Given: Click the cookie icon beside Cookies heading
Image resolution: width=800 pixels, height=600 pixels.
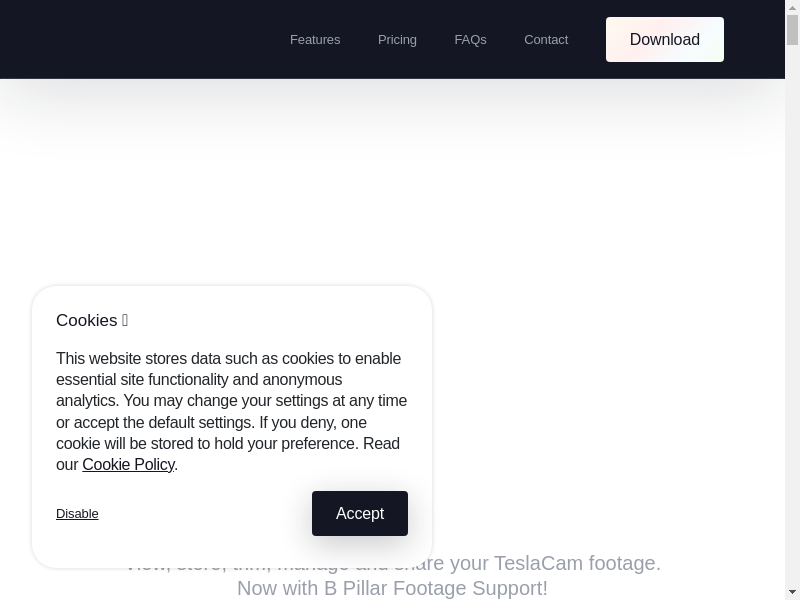Looking at the screenshot, I should pos(125,321).
